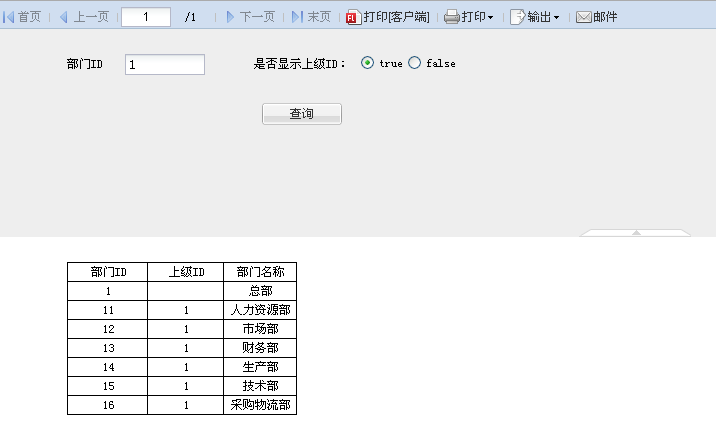Click the 邮件 envelope icon

pos(584,17)
